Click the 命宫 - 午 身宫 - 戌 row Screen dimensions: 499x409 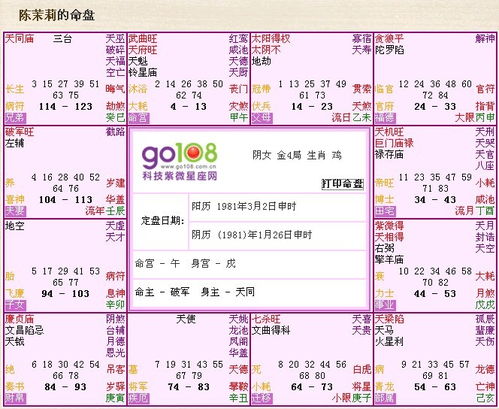click(x=249, y=264)
